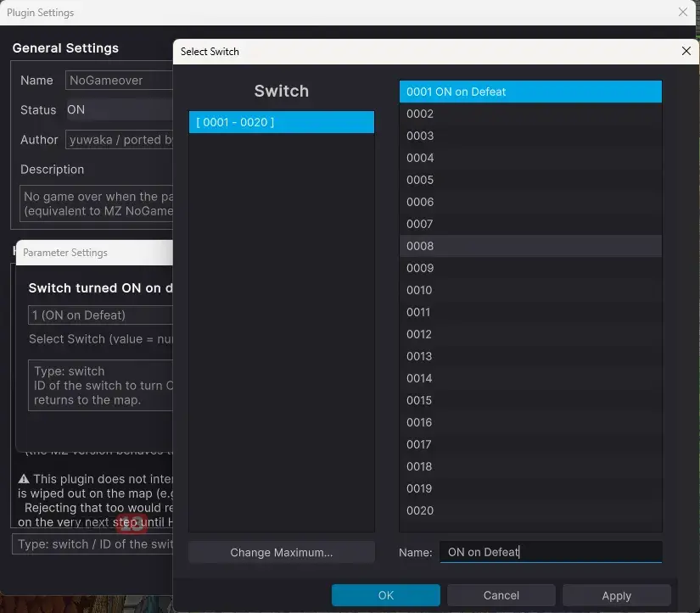Open the Change Maximum dialog
Image resolution: width=700 pixels, height=613 pixels.
(281, 552)
